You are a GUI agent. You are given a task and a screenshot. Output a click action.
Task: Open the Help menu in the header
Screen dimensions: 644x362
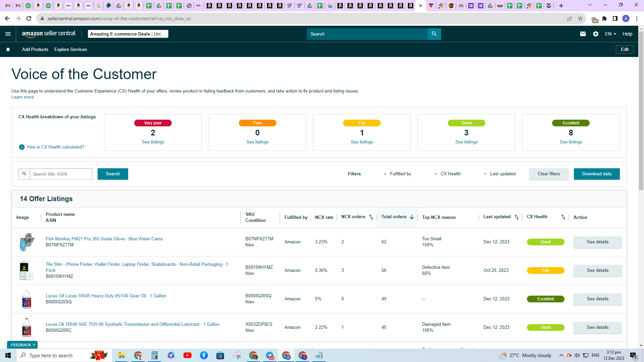coord(628,34)
